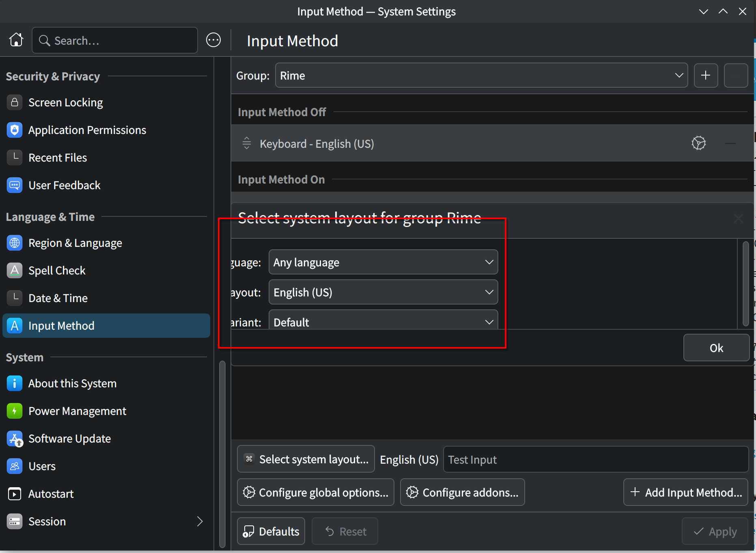Open Autostart settings
This screenshot has width=756, height=553.
(x=106, y=494)
